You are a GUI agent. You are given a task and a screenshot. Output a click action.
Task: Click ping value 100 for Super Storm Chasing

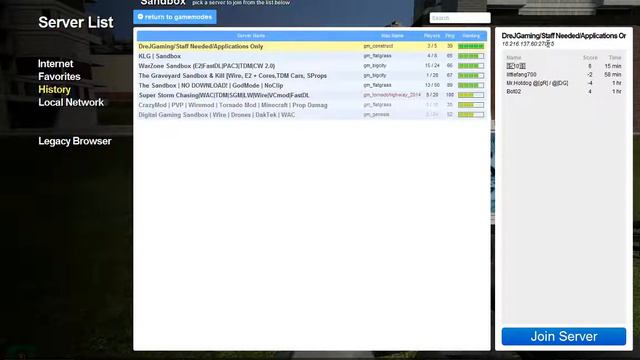449,95
